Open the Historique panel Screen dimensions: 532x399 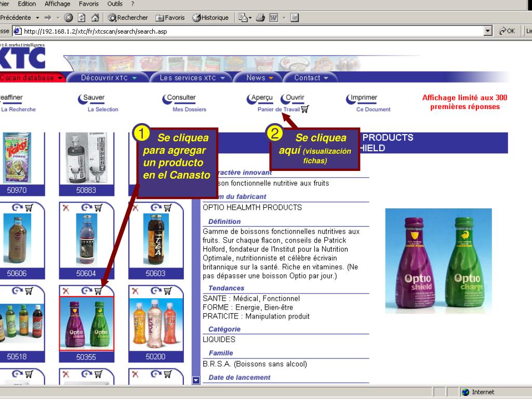click(210, 18)
